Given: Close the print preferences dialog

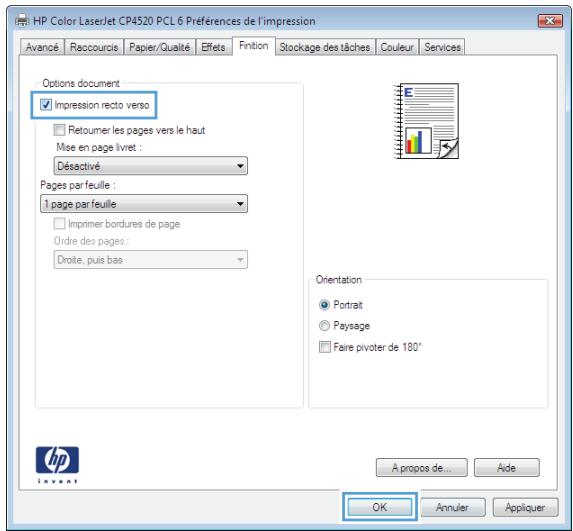Looking at the screenshot, I should point(550,21).
